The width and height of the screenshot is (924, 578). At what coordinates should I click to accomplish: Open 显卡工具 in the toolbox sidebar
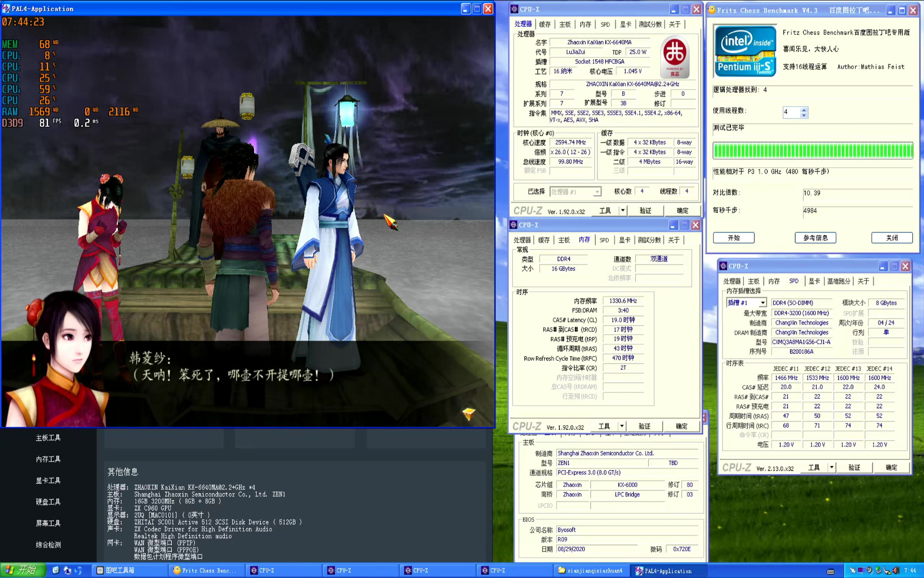(48, 480)
